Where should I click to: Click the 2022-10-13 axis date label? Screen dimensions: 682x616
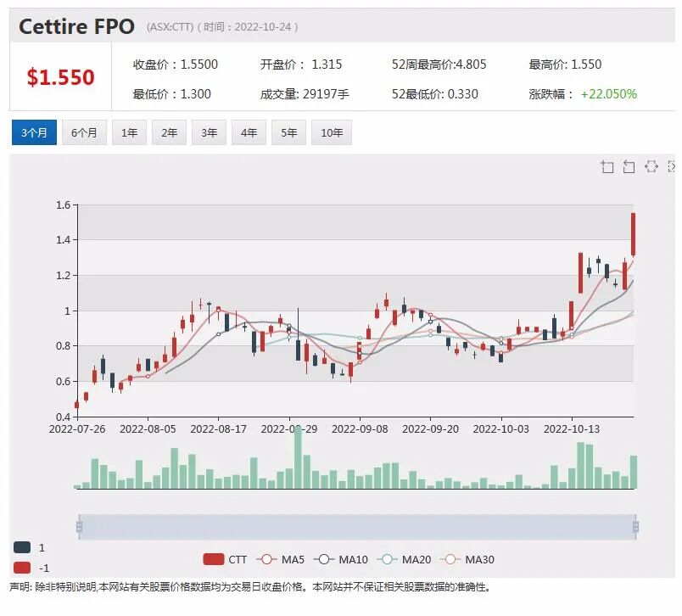click(x=572, y=429)
